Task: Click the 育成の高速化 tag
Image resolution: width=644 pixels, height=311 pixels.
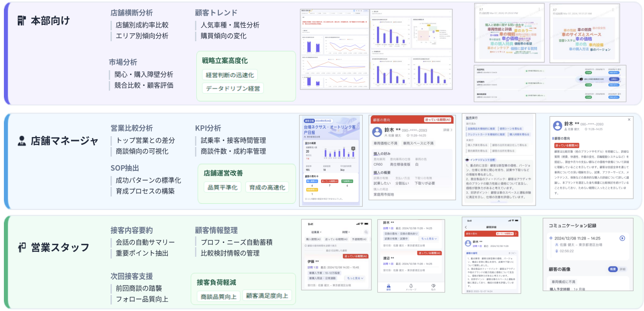Action: pos(267,187)
